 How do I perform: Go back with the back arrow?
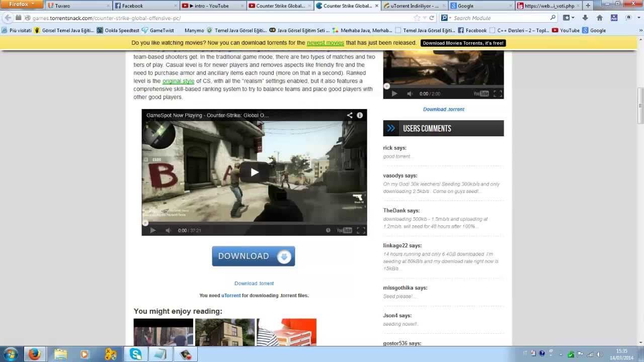(8, 18)
